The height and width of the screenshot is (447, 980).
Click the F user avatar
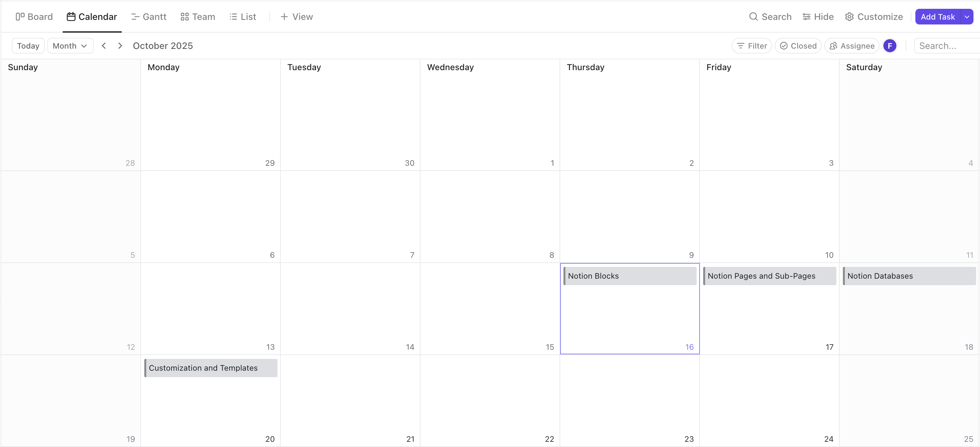click(890, 46)
